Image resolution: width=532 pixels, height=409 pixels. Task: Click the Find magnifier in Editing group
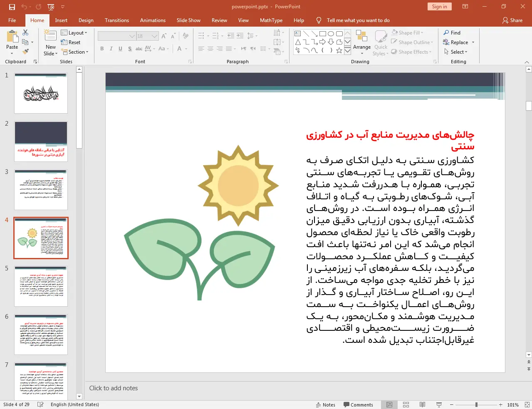click(446, 32)
